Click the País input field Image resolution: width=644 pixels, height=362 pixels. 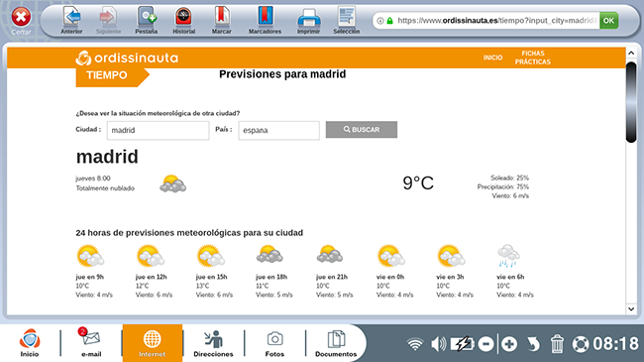[x=278, y=130]
